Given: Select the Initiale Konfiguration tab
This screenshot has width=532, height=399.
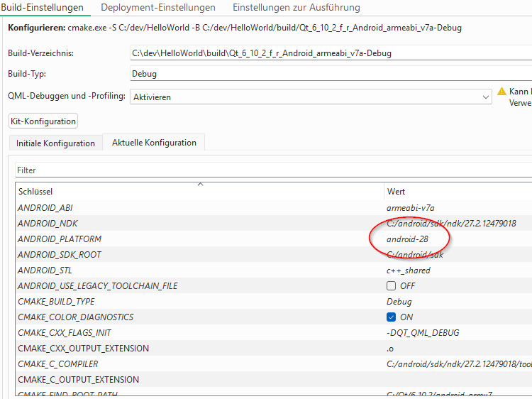Looking at the screenshot, I should (x=55, y=143).
